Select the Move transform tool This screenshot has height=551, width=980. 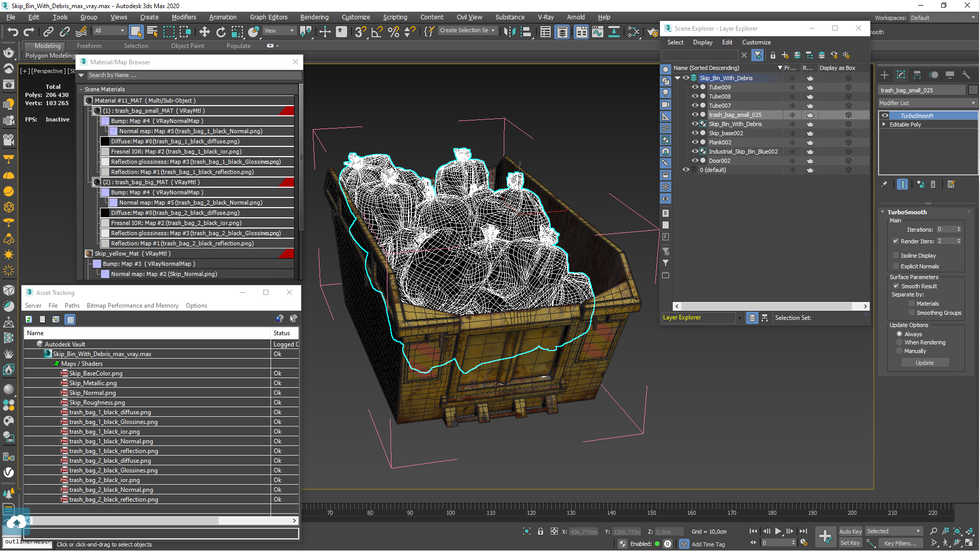pos(204,32)
